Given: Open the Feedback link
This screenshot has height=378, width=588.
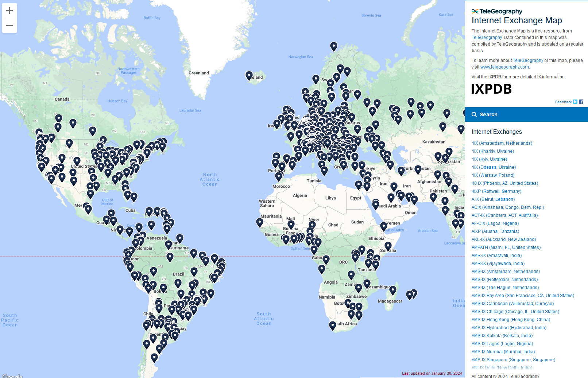Looking at the screenshot, I should click(x=563, y=102).
